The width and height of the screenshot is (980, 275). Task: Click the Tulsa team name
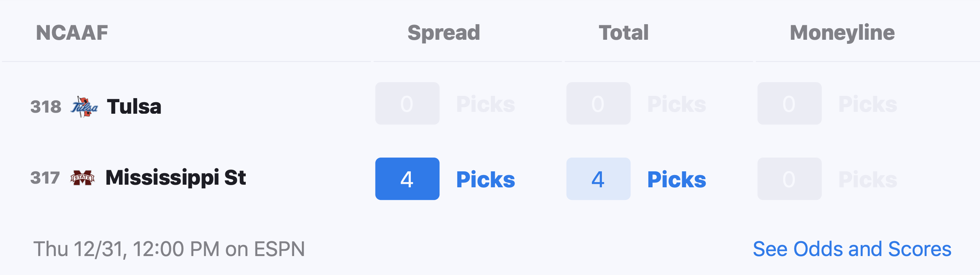134,107
